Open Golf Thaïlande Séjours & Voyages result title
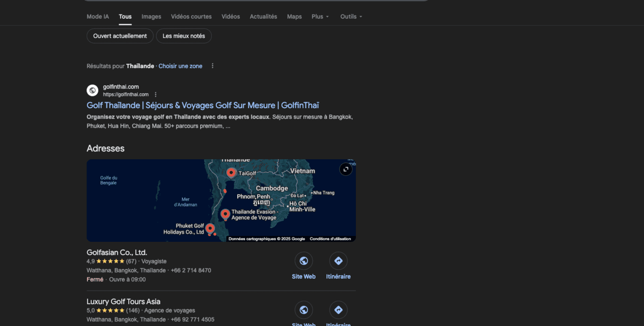This screenshot has height=326, width=644. (203, 105)
